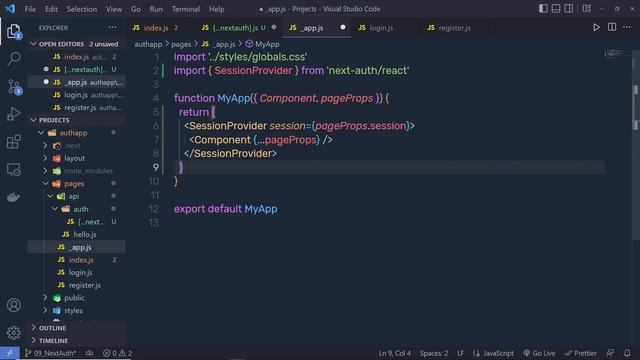
Task: Open the Docker view in activity bar
Action: click(13, 197)
